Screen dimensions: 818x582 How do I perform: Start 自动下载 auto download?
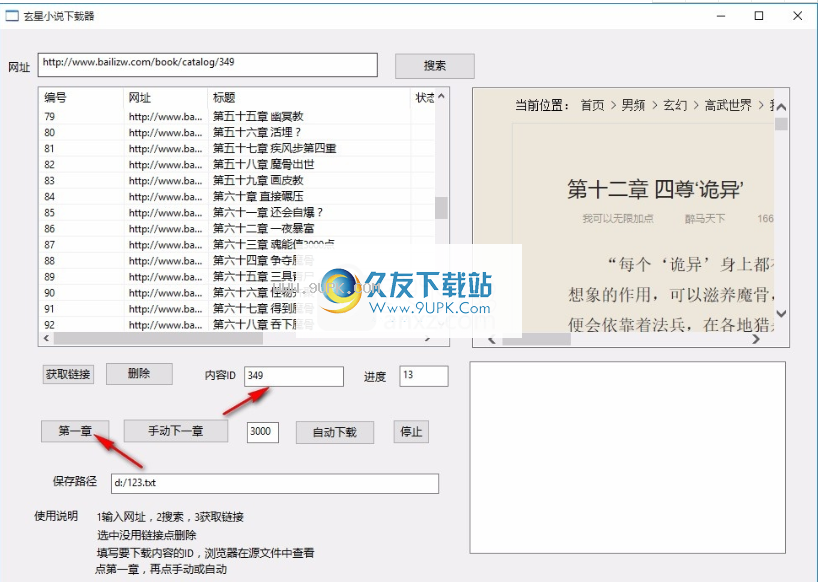point(335,432)
